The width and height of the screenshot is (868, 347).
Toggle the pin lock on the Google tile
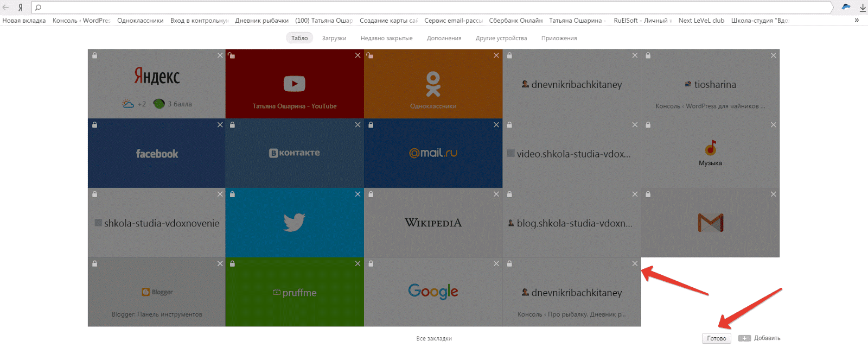point(371,264)
